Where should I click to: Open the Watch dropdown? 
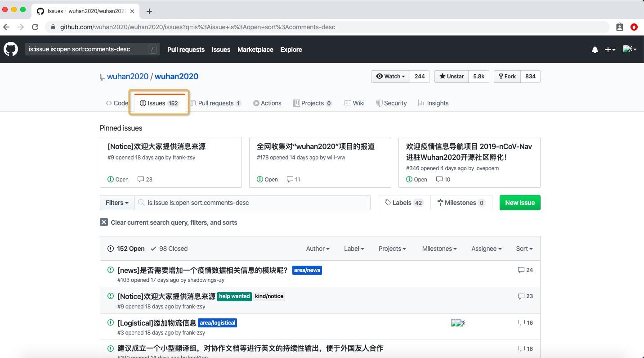(x=389, y=76)
